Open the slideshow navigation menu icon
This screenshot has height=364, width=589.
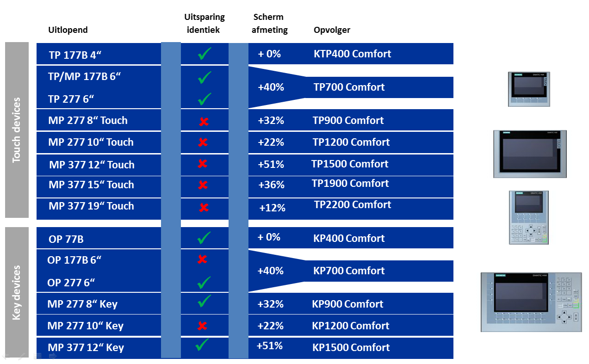click(x=37, y=357)
